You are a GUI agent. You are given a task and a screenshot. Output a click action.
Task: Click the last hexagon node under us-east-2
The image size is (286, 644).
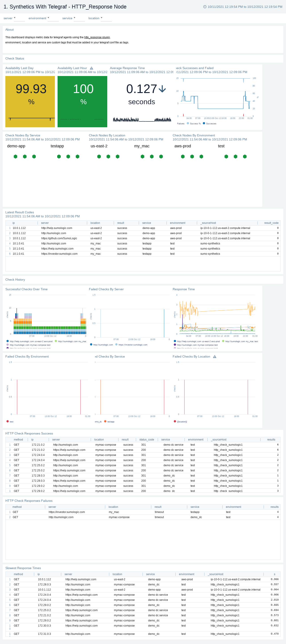coord(118,157)
